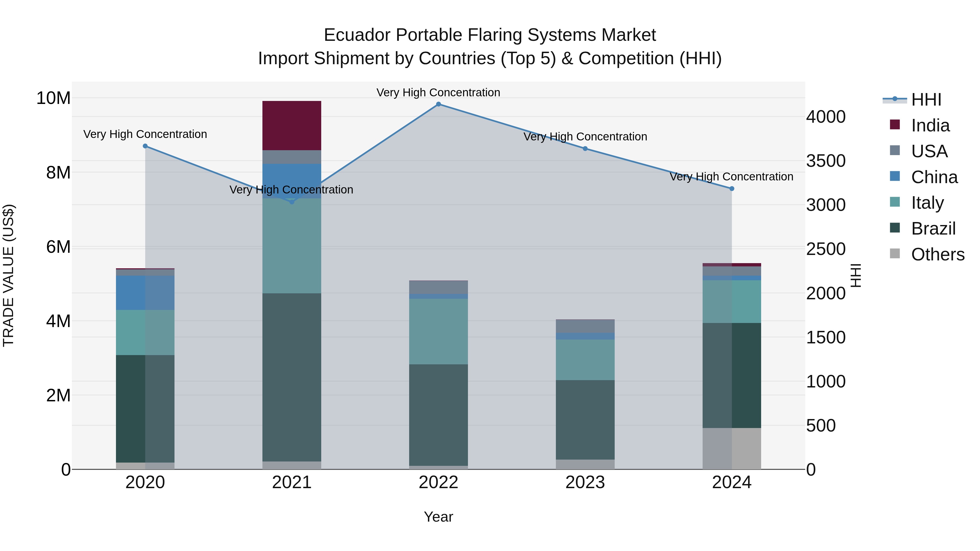The width and height of the screenshot is (980, 551).
Task: Click the 2023 x-axis year label
Action: (585, 482)
